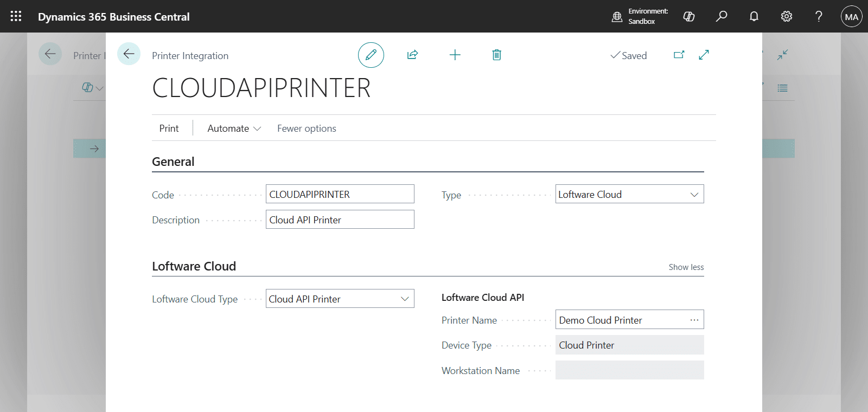Screen dimensions: 868x412
Task: Open the Printer Name lookup ellipsis
Action: pyautogui.click(x=694, y=320)
